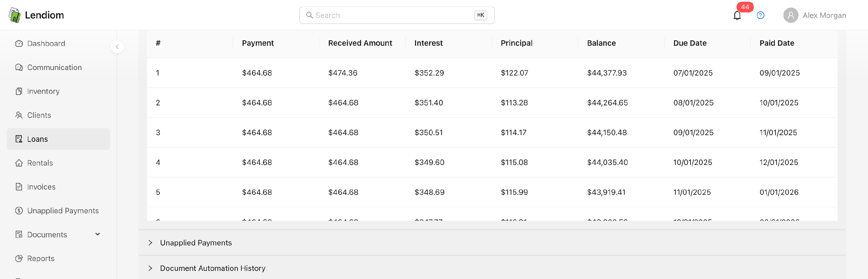Select received amount $474.36
The height and width of the screenshot is (279, 868).
click(343, 73)
